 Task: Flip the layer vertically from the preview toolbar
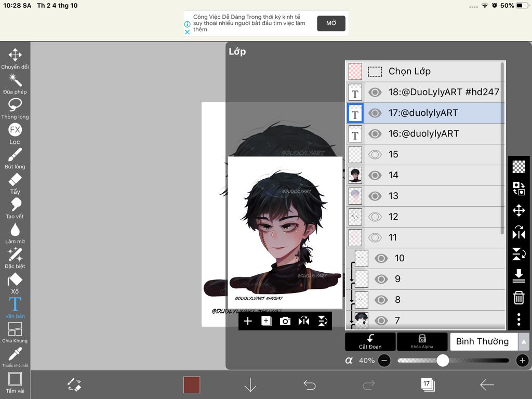click(322, 321)
